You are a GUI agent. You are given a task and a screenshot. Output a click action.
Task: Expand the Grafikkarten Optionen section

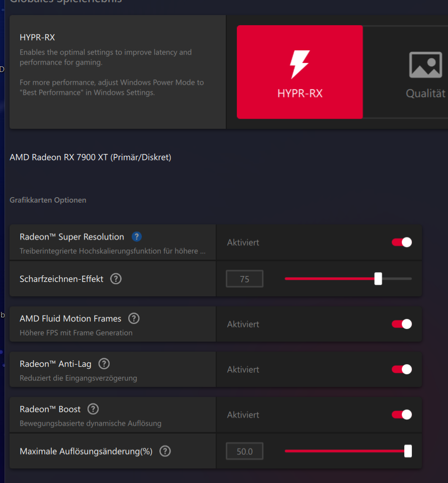pyautogui.click(x=48, y=200)
